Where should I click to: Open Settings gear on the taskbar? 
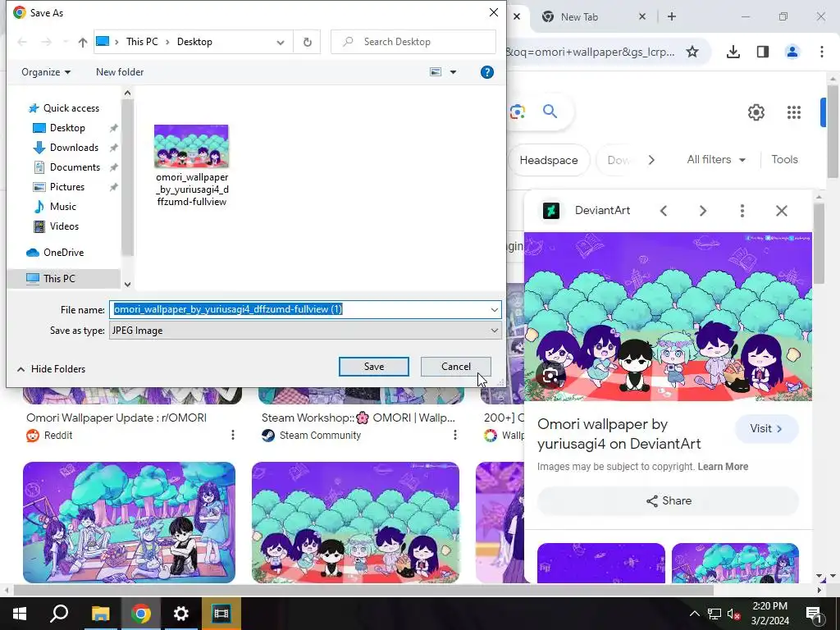click(181, 614)
